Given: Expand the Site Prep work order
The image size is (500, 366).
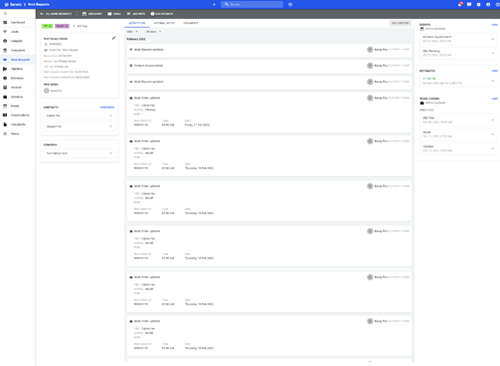Looking at the screenshot, I should 458,120.
